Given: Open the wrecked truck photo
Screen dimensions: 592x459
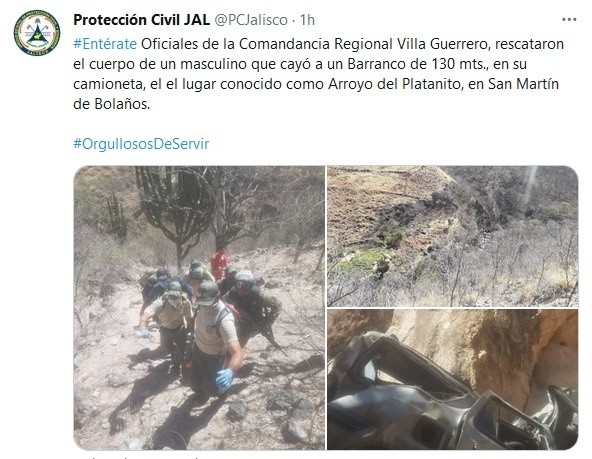Looking at the screenshot, I should 452,379.
